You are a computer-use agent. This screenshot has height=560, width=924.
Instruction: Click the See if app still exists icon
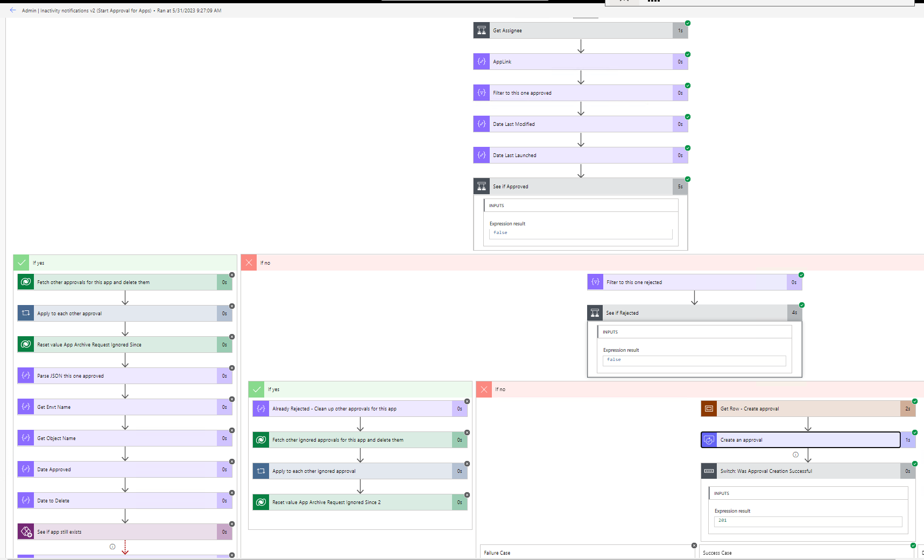[x=25, y=531]
